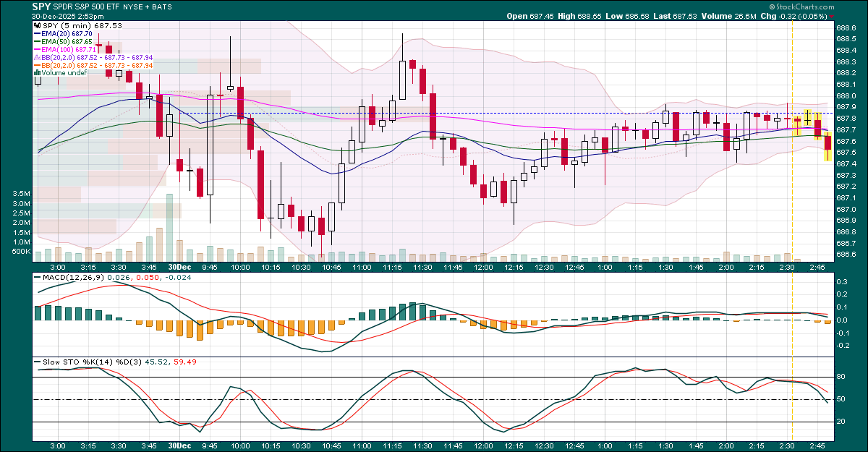Click the 687.5 price axis label

pyautogui.click(x=846, y=153)
